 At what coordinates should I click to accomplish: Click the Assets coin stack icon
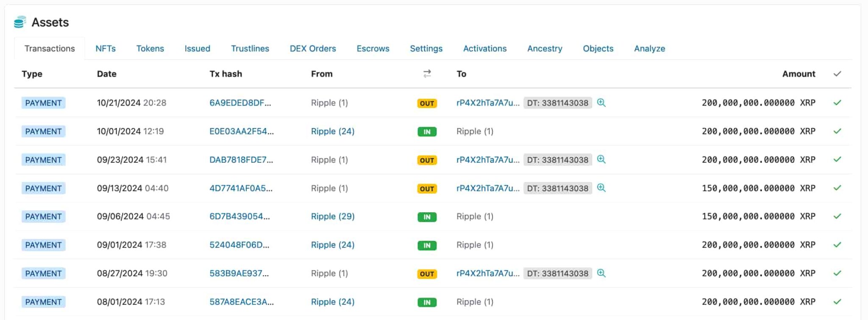(x=20, y=22)
